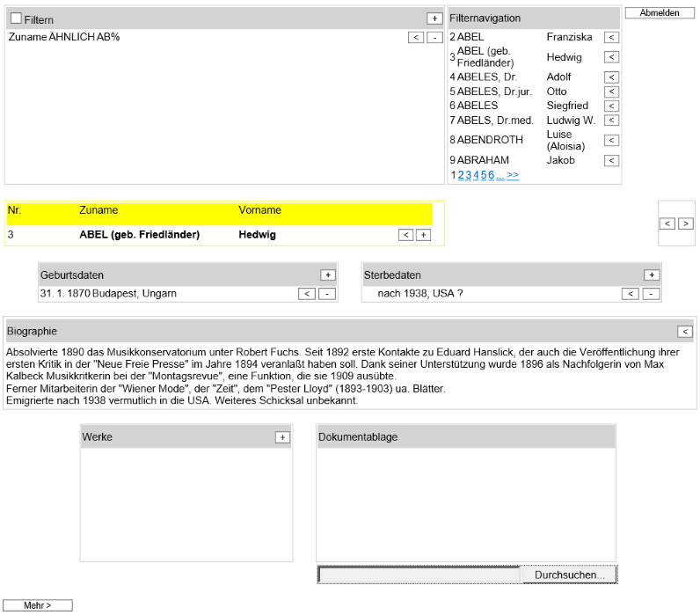This screenshot has width=700, height=615.
Task: Select ABEL Franziska entry arrow button
Action: point(611,37)
